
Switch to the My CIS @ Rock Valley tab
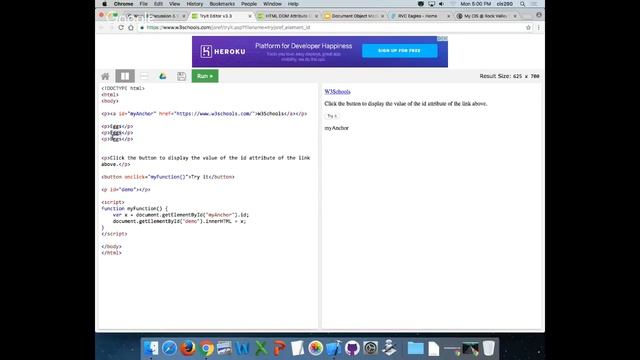[x=486, y=16]
